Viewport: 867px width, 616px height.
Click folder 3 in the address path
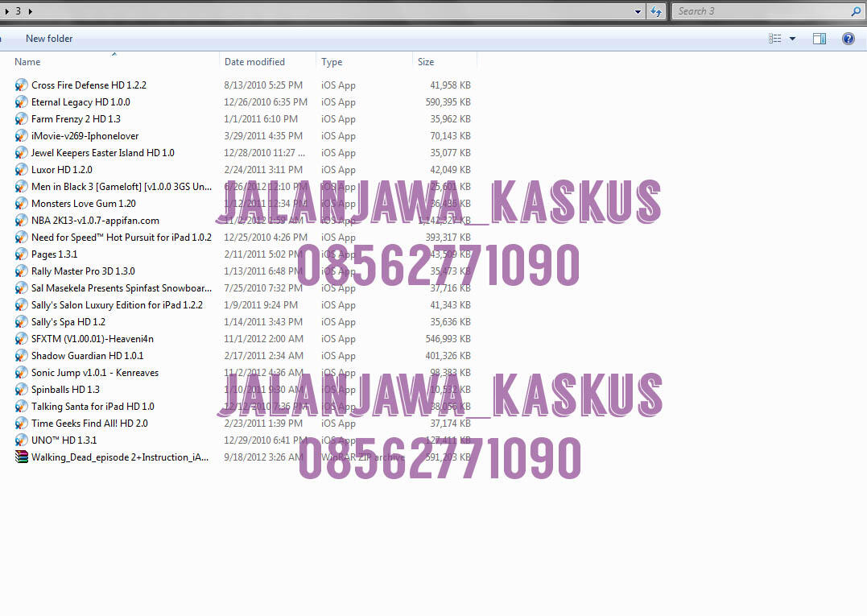pos(19,11)
